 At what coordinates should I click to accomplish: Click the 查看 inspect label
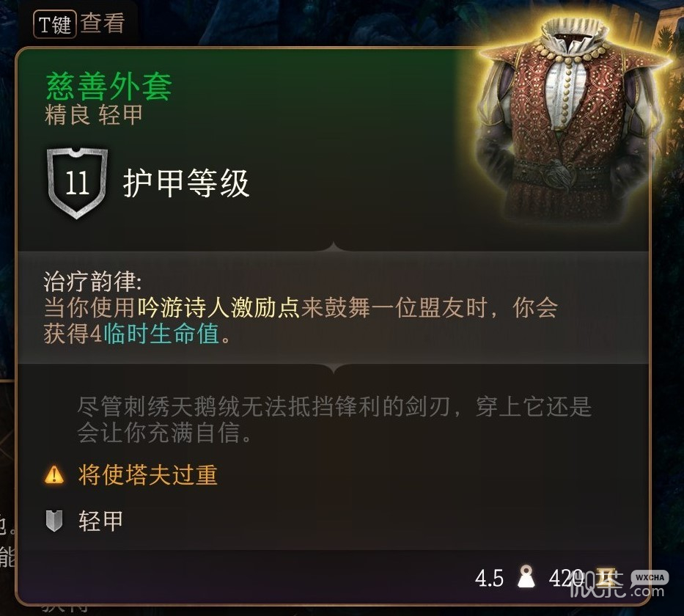pos(103,23)
